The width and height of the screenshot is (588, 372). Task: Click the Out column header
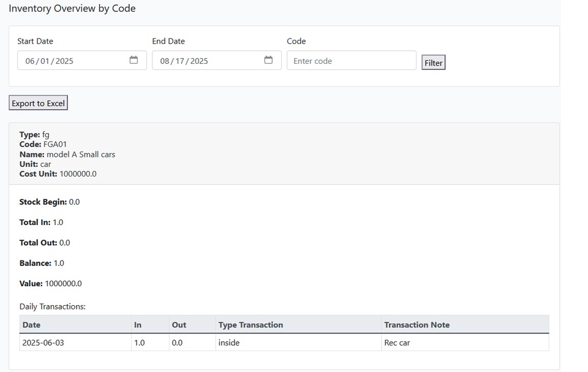(179, 325)
